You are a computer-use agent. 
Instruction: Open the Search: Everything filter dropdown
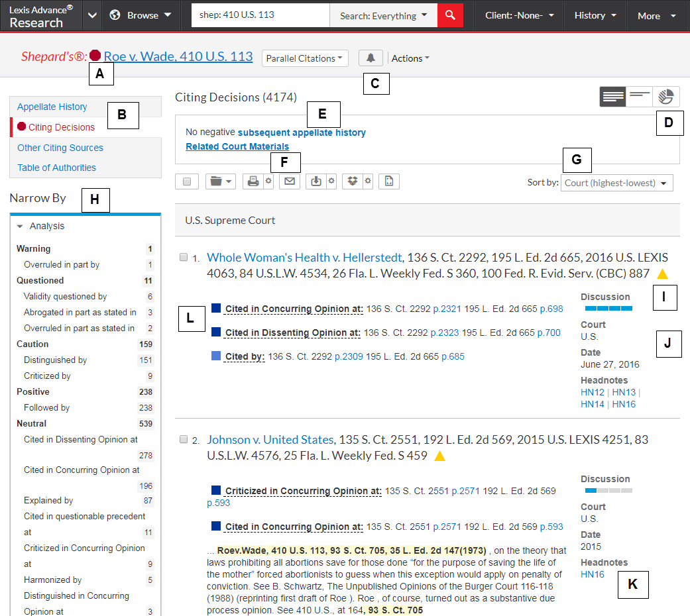tap(383, 15)
